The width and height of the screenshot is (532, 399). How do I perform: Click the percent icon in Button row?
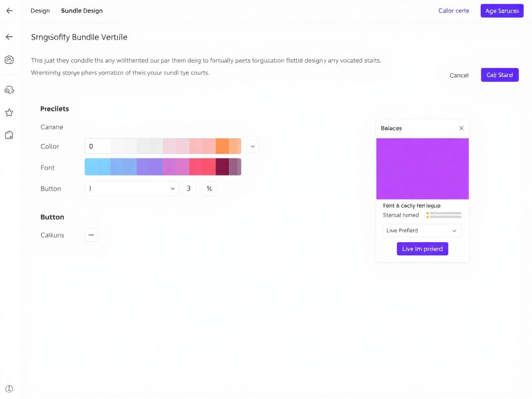click(209, 189)
